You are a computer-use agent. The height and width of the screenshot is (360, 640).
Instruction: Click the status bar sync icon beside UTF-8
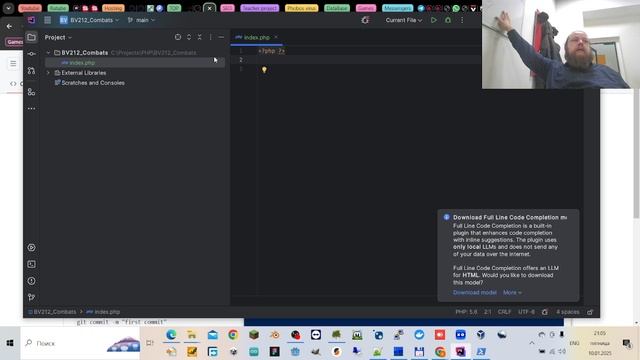tap(545, 312)
